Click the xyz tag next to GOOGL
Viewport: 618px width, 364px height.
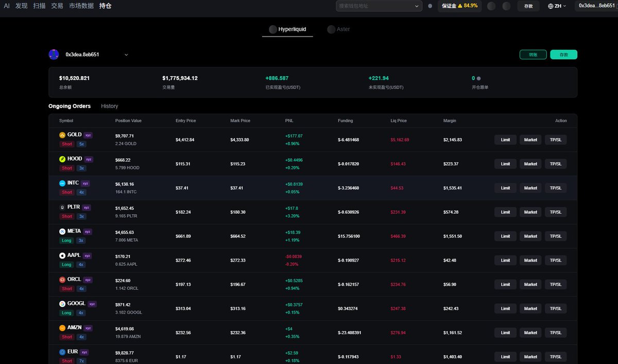[92, 304]
